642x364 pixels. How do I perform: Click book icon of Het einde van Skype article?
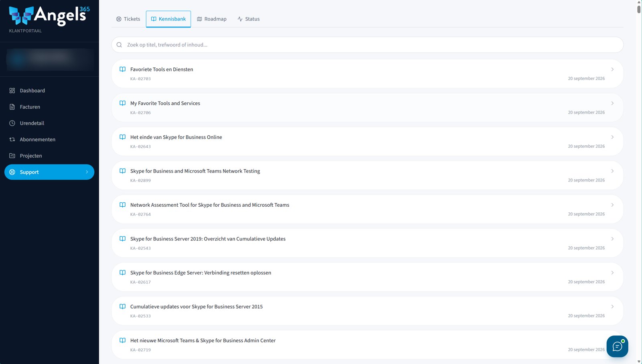123,137
